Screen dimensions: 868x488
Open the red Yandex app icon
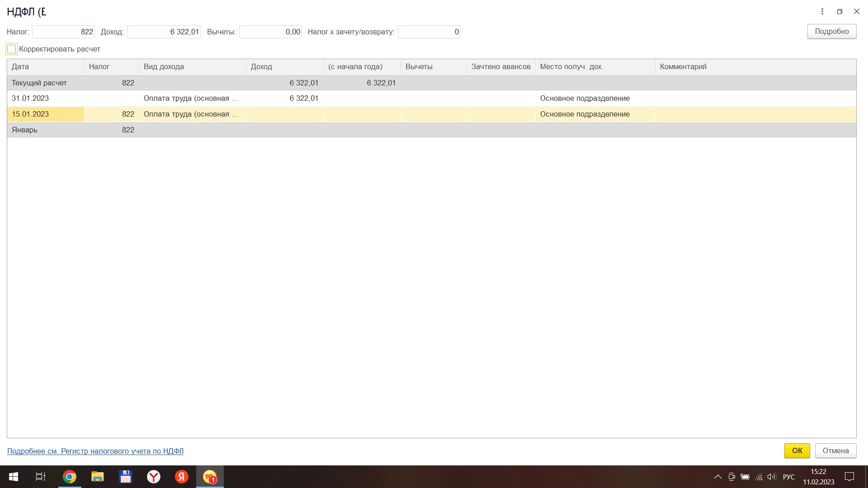coord(182,477)
